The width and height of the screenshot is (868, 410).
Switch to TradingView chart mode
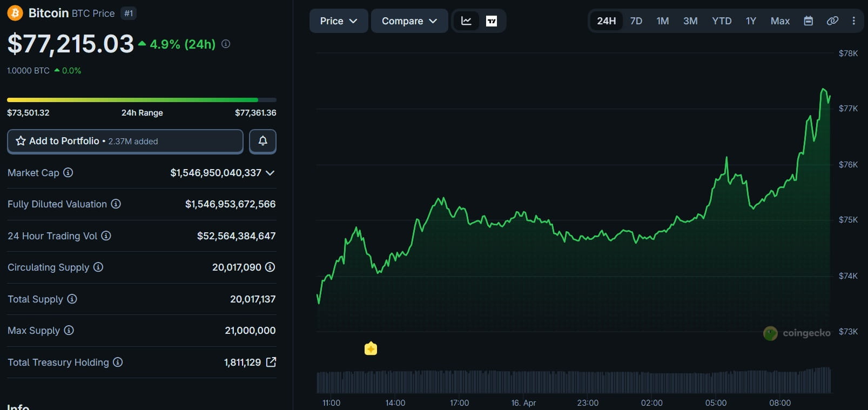coord(492,21)
